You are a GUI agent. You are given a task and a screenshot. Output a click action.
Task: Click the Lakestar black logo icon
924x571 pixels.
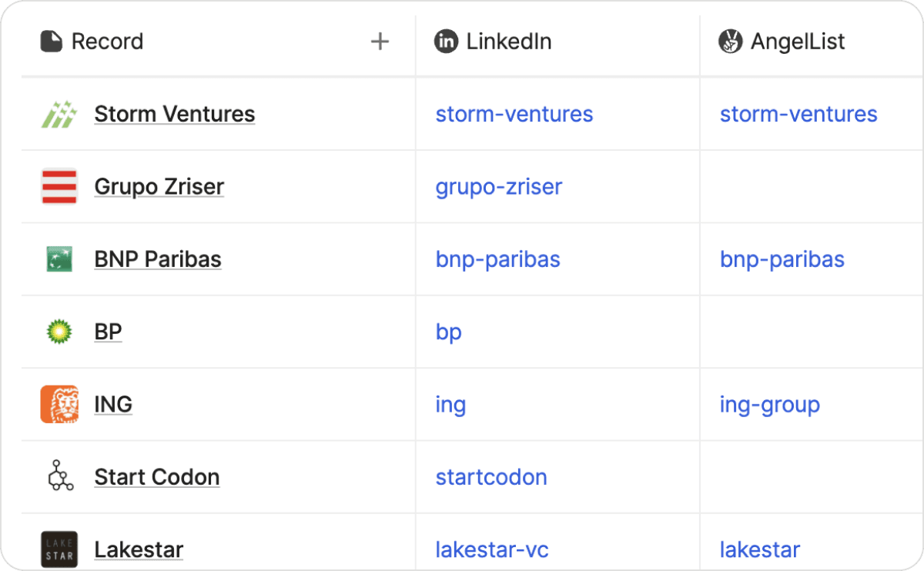(59, 549)
